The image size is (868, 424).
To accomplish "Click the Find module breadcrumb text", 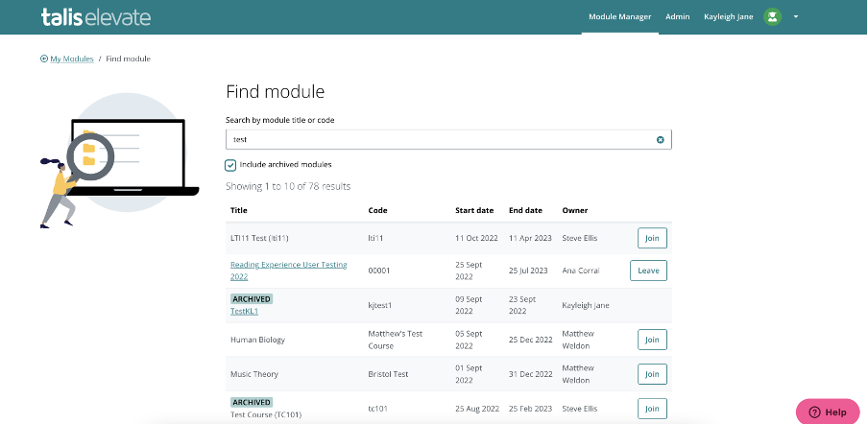I will point(128,59).
